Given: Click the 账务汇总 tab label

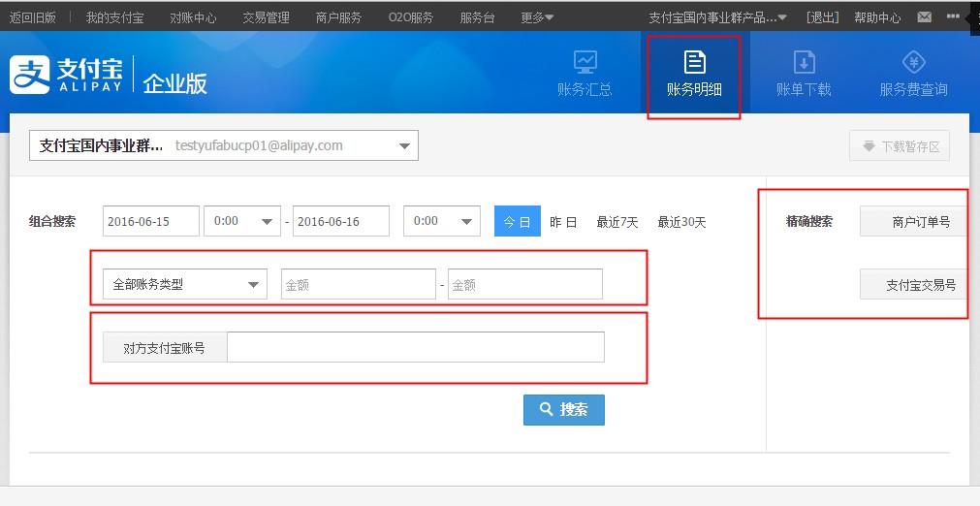Looking at the screenshot, I should [x=585, y=89].
